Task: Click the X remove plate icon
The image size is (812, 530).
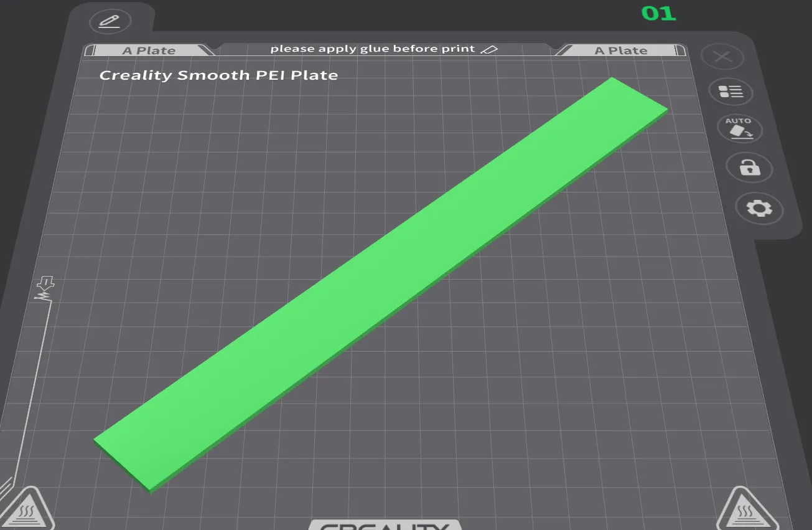Action: click(722, 57)
